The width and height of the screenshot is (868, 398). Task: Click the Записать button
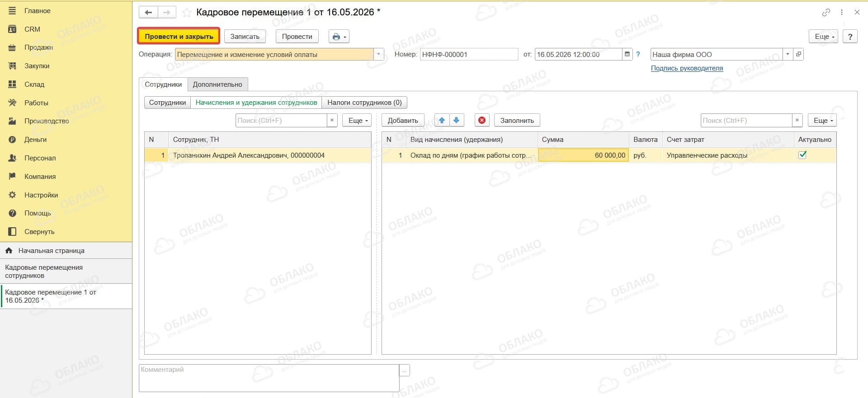pyautogui.click(x=245, y=37)
